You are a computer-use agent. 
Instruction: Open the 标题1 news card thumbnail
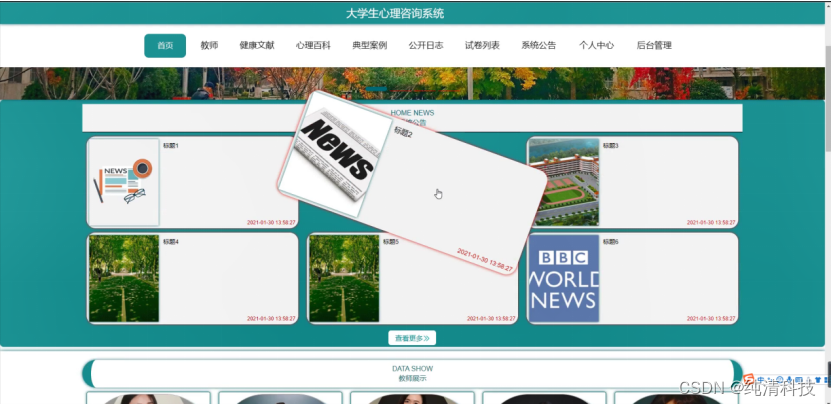pyautogui.click(x=123, y=182)
